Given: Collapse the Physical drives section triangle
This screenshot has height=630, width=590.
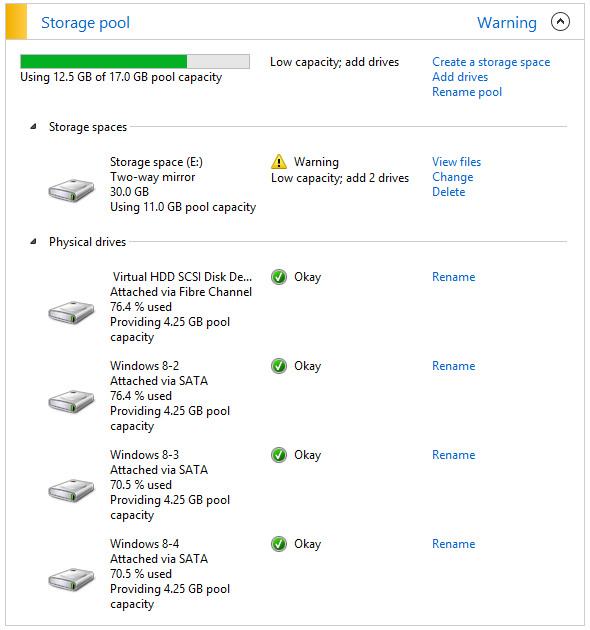Looking at the screenshot, I should pyautogui.click(x=33, y=242).
